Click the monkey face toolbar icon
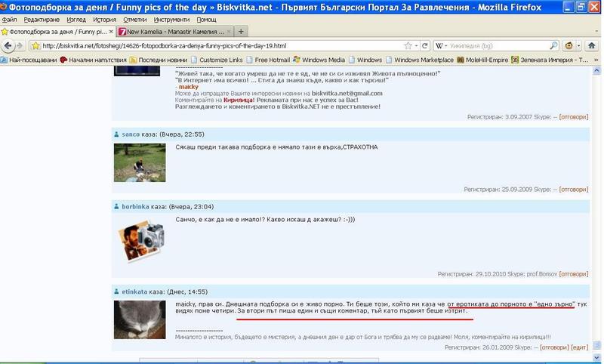604x364 pixels. [x=569, y=46]
